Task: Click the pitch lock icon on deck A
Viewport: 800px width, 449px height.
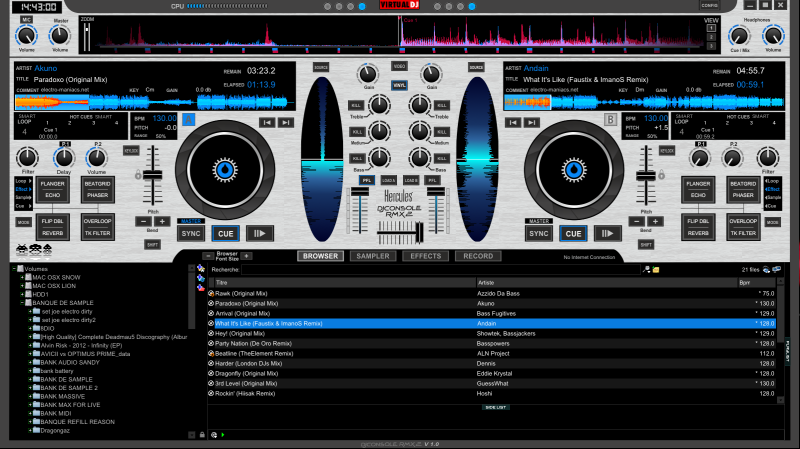Action: point(138,175)
